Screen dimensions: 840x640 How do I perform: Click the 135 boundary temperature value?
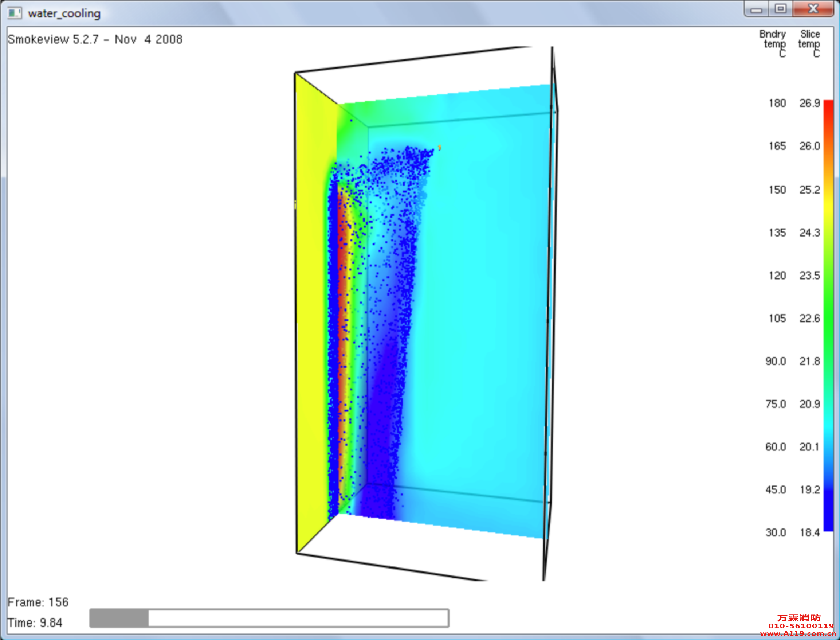pyautogui.click(x=777, y=233)
